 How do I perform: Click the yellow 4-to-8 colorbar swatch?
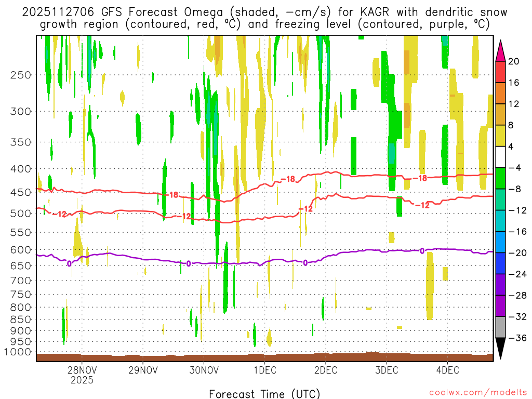click(500, 136)
